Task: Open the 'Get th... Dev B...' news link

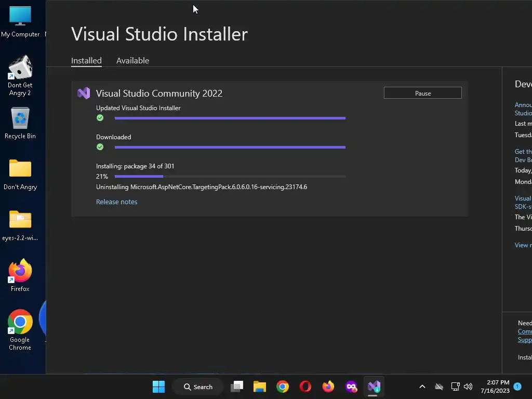Action: (x=523, y=156)
